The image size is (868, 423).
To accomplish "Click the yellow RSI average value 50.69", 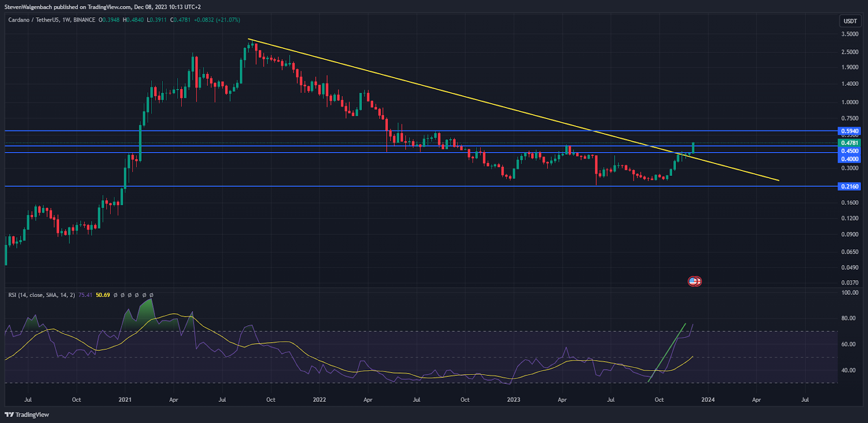I will pyautogui.click(x=103, y=295).
